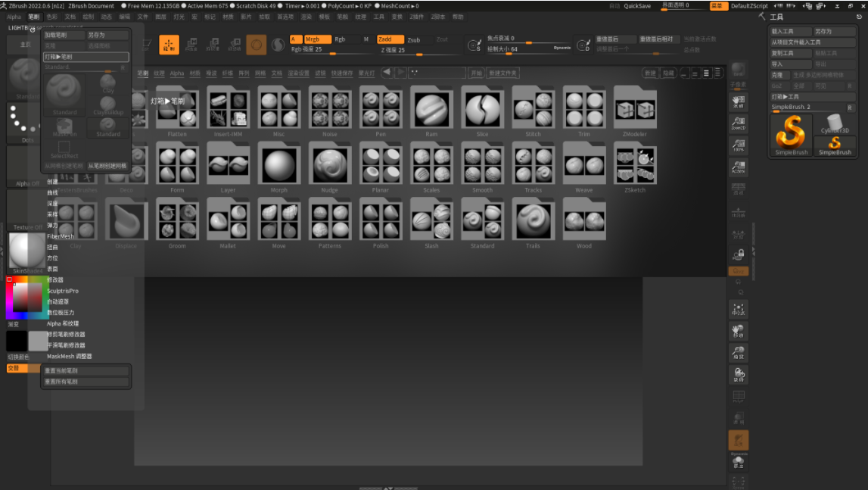Open the Nudge brush folder
The width and height of the screenshot is (868, 490).
(329, 167)
